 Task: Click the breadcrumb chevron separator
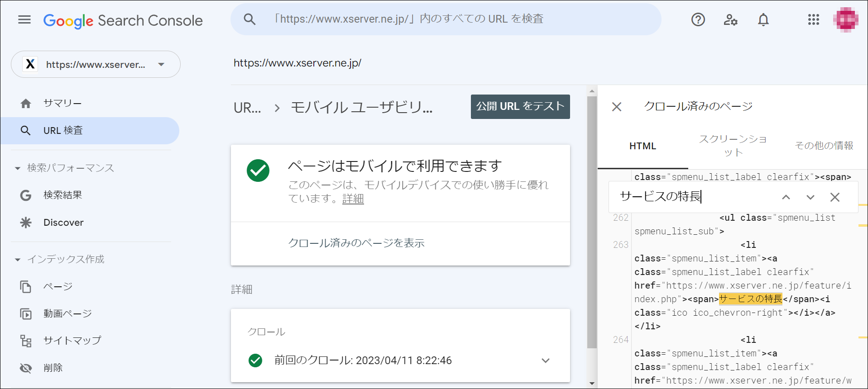[x=277, y=108]
